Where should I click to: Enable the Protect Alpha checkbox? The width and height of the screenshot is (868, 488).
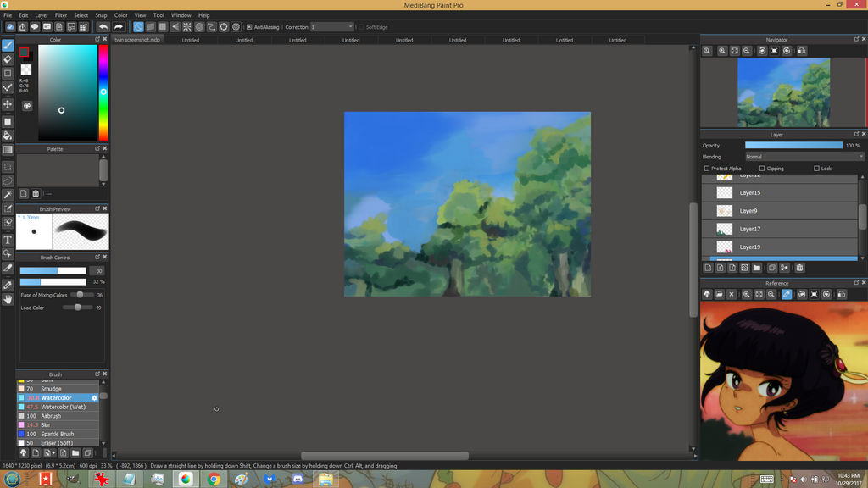coord(707,169)
